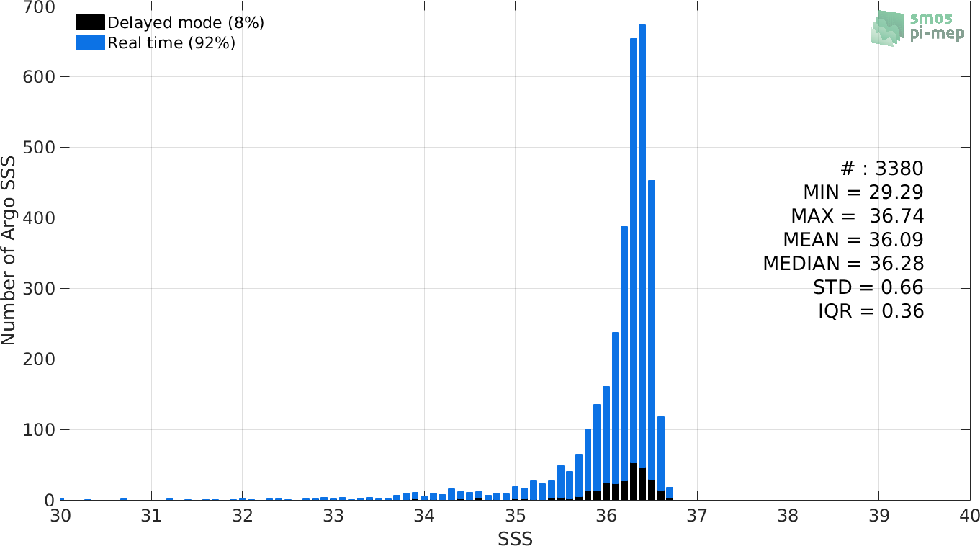This screenshot has width=980, height=546.
Task: Click the '# : 3380' count text
Action: [882, 169]
